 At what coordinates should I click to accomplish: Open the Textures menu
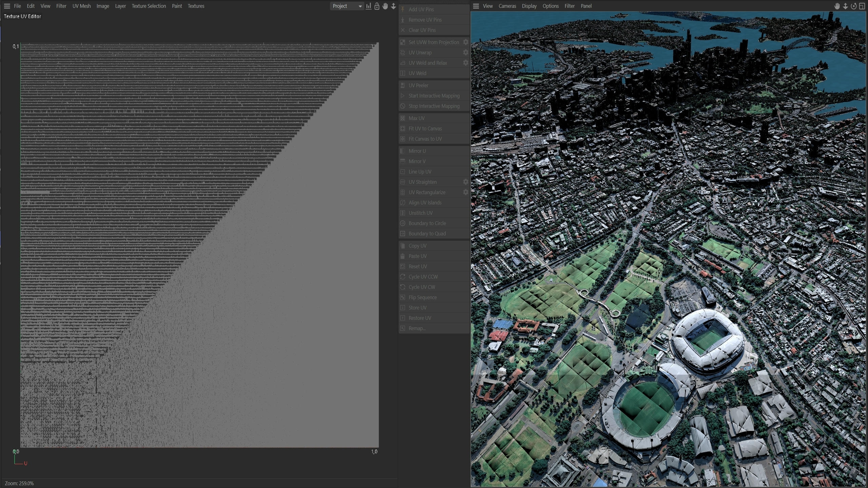(x=196, y=6)
